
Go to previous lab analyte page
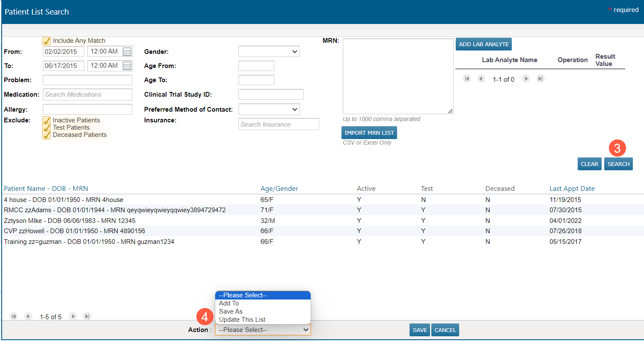[481, 79]
